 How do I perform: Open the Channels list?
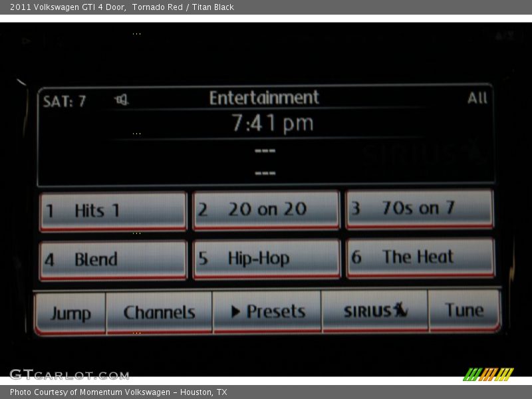click(159, 313)
